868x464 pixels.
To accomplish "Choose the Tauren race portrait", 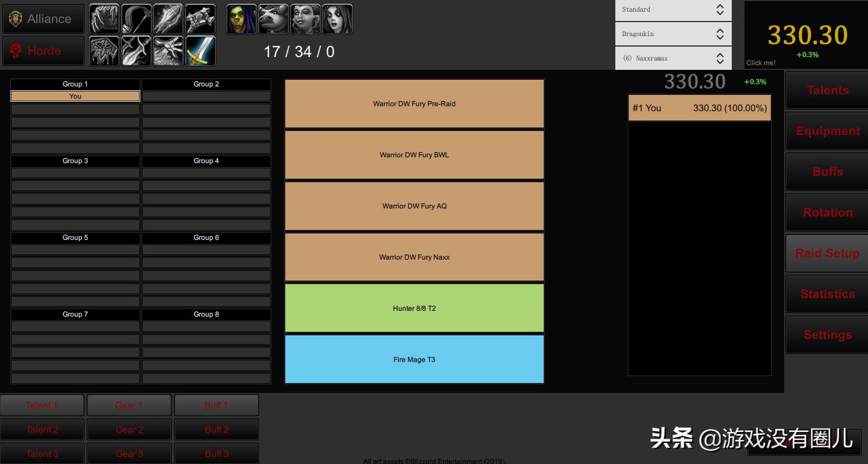I will pyautogui.click(x=273, y=19).
